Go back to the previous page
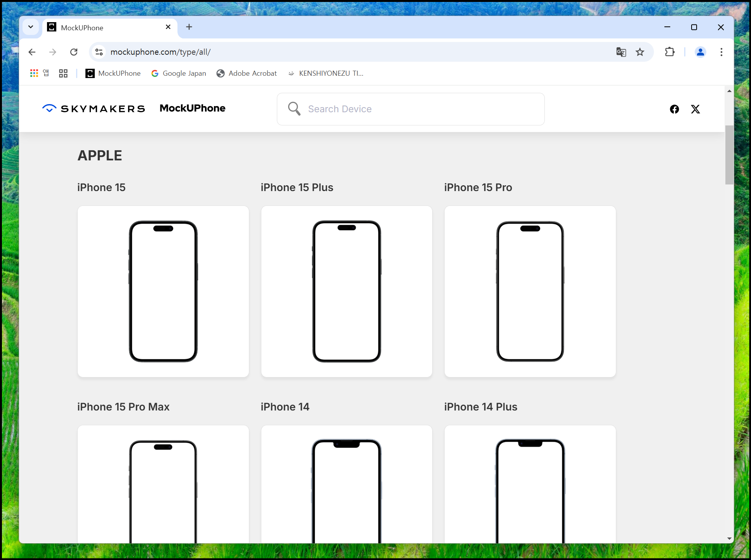This screenshot has width=751, height=560. click(32, 52)
